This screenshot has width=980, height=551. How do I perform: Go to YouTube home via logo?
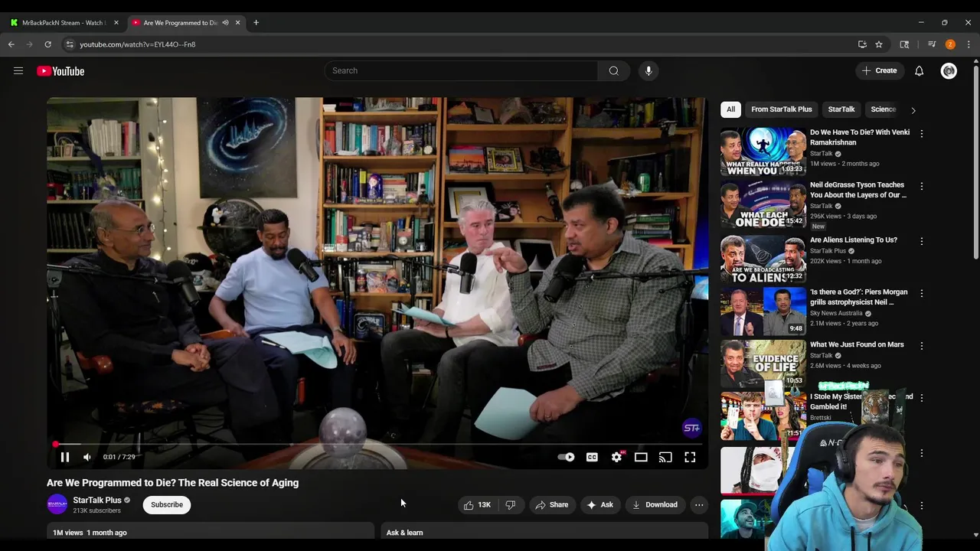pos(60,71)
